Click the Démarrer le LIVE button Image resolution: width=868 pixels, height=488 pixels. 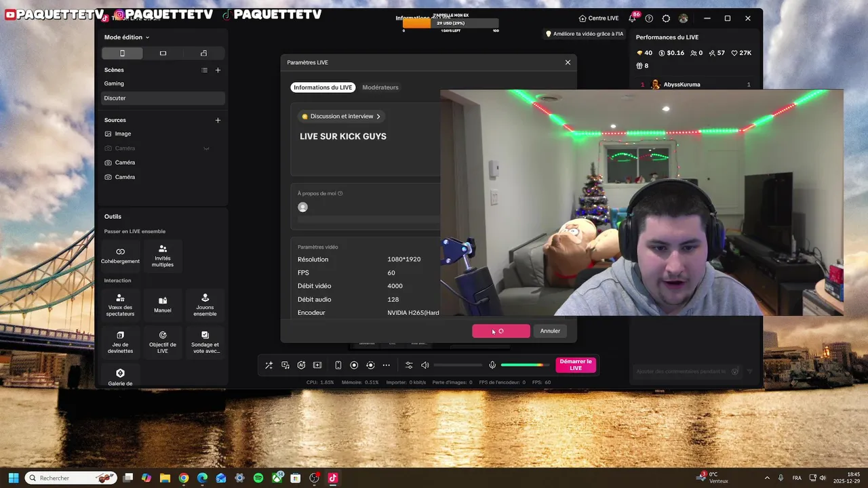point(576,365)
